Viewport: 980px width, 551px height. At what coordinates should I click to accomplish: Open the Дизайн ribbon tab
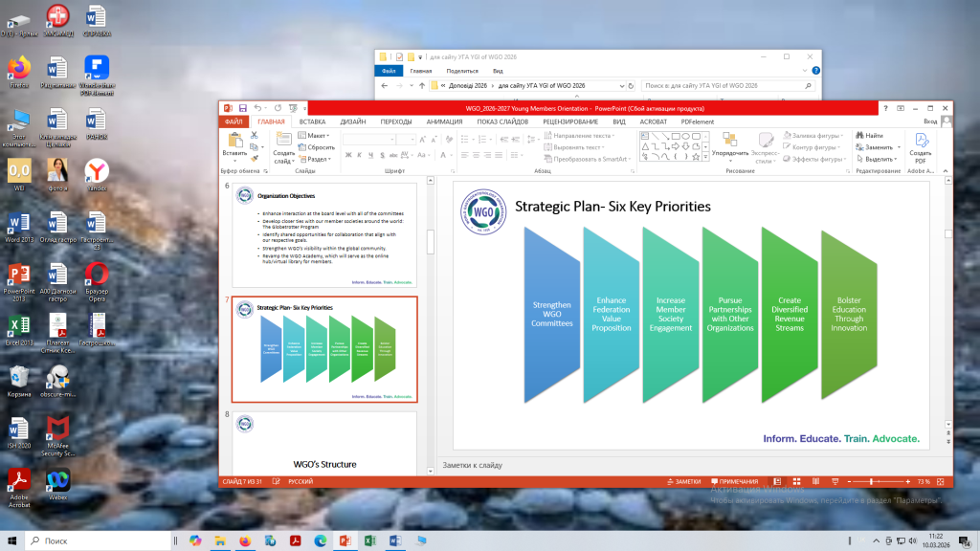[x=353, y=122]
